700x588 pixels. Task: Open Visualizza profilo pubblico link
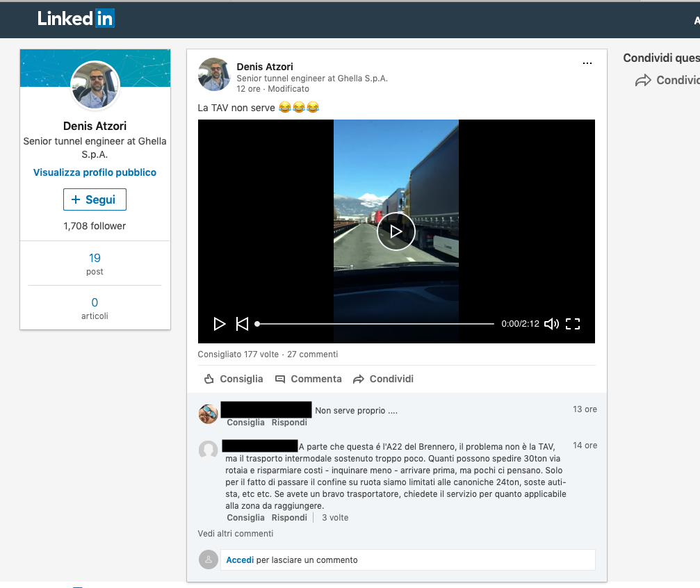tap(95, 172)
